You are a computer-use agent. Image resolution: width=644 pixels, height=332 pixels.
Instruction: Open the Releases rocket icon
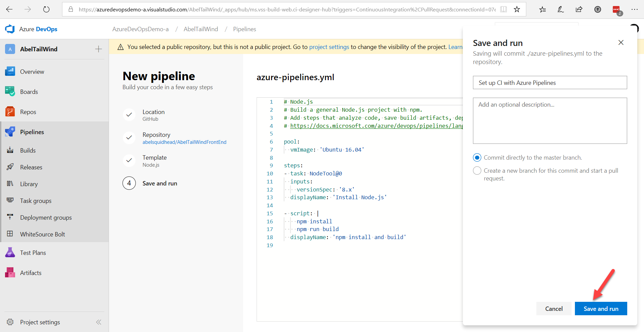(x=10, y=167)
